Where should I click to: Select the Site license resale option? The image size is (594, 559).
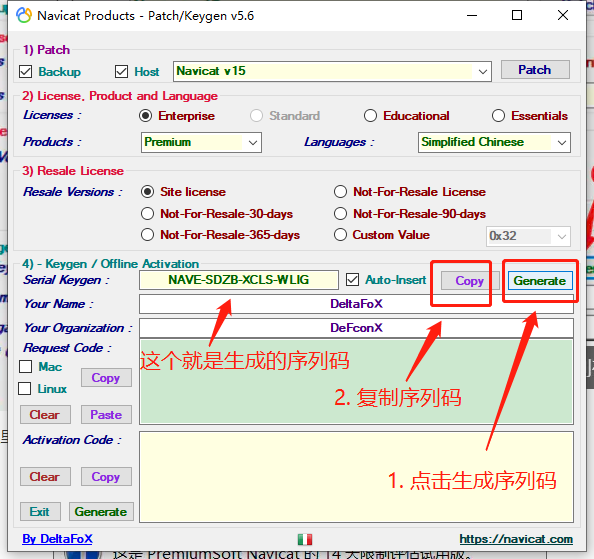[x=147, y=192]
